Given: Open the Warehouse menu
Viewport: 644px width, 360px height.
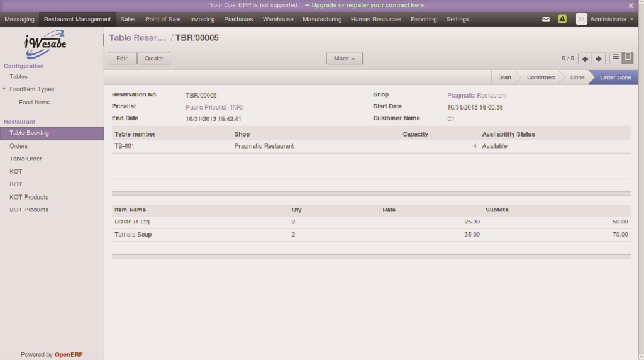Looking at the screenshot, I should (278, 20).
